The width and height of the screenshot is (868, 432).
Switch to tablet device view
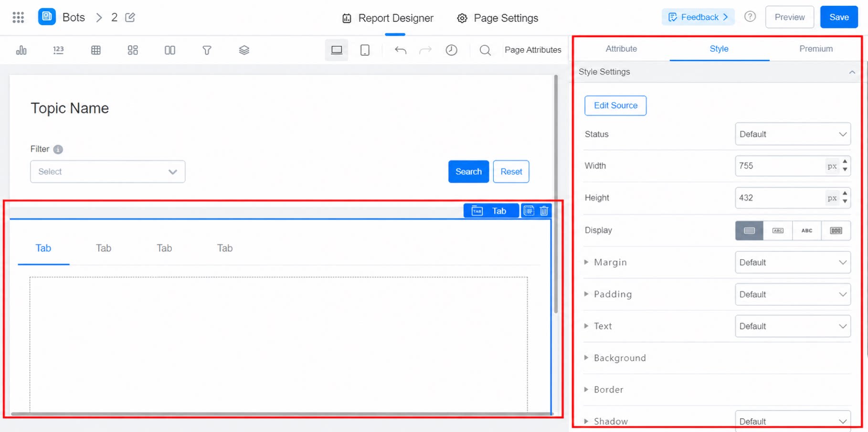[x=365, y=50]
